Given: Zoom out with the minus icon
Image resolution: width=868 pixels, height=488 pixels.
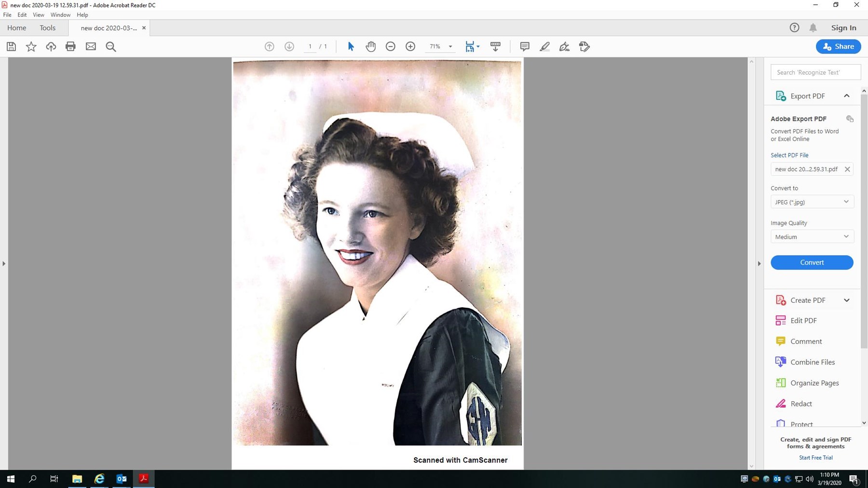Looking at the screenshot, I should (391, 47).
